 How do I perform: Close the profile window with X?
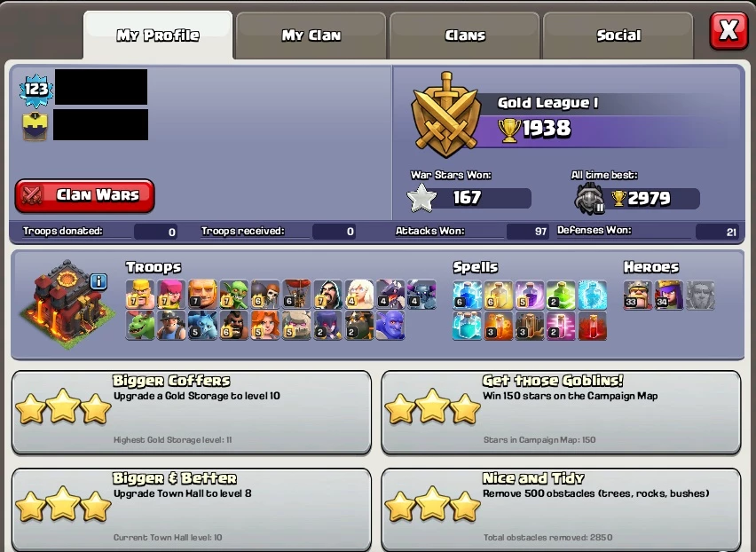tap(728, 30)
